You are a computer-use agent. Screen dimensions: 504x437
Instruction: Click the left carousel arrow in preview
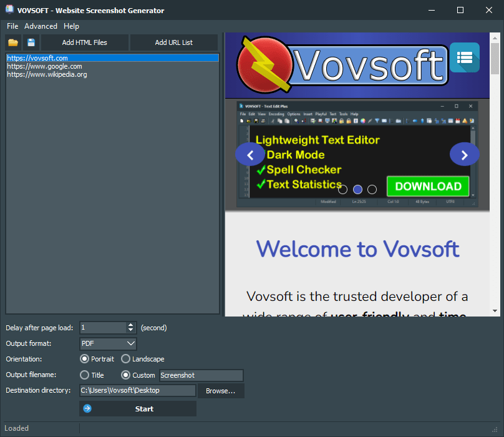250,154
